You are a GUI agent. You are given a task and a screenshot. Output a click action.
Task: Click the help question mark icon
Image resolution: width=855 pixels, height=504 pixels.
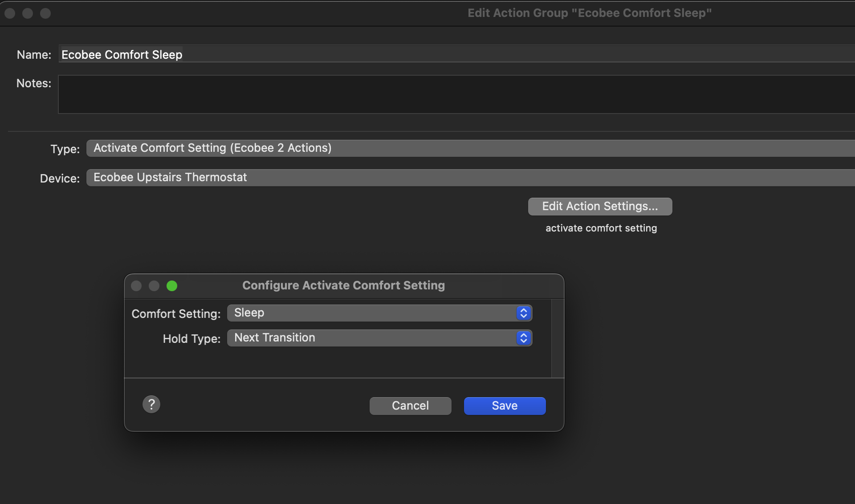point(151,404)
